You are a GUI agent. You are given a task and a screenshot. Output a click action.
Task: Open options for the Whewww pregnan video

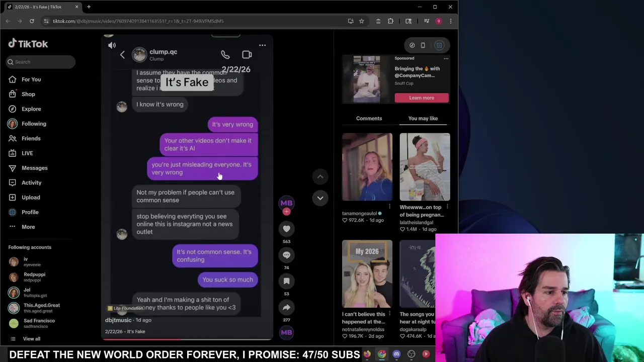(x=447, y=207)
